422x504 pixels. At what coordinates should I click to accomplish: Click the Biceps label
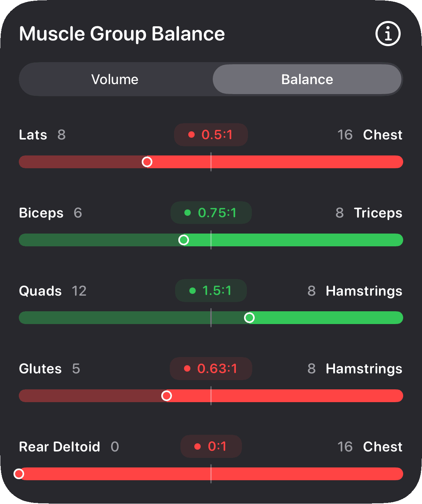(x=41, y=213)
